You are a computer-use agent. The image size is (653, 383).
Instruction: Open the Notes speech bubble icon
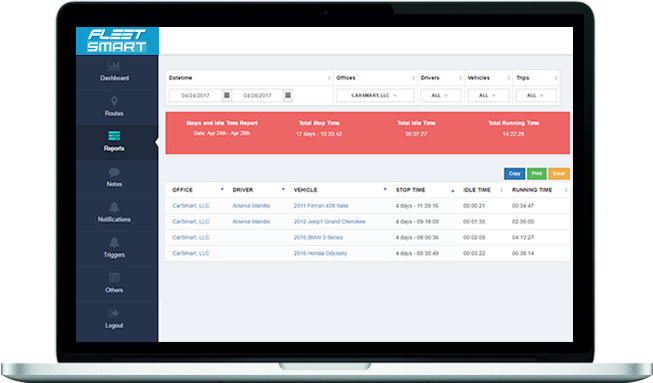pyautogui.click(x=114, y=172)
